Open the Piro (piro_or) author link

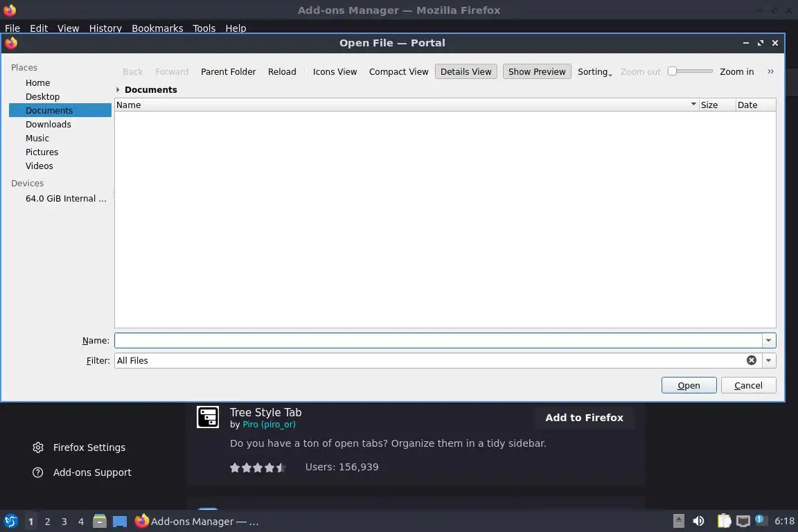pyautogui.click(x=269, y=425)
